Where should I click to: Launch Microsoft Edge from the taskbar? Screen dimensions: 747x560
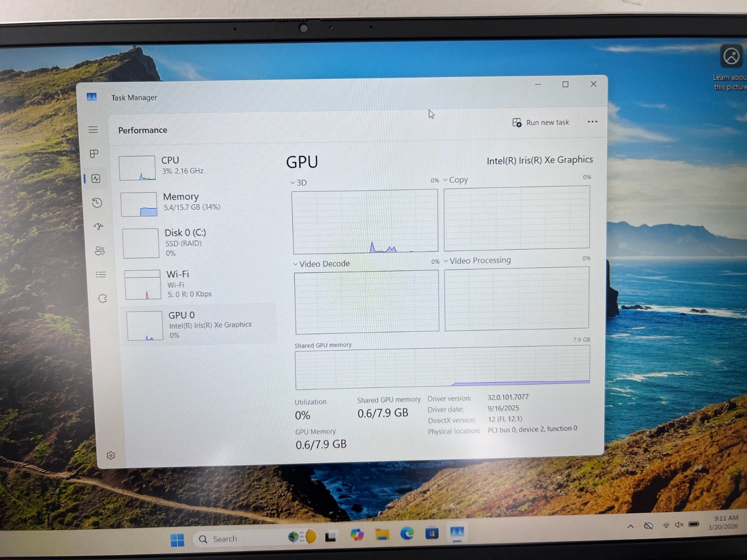407,533
